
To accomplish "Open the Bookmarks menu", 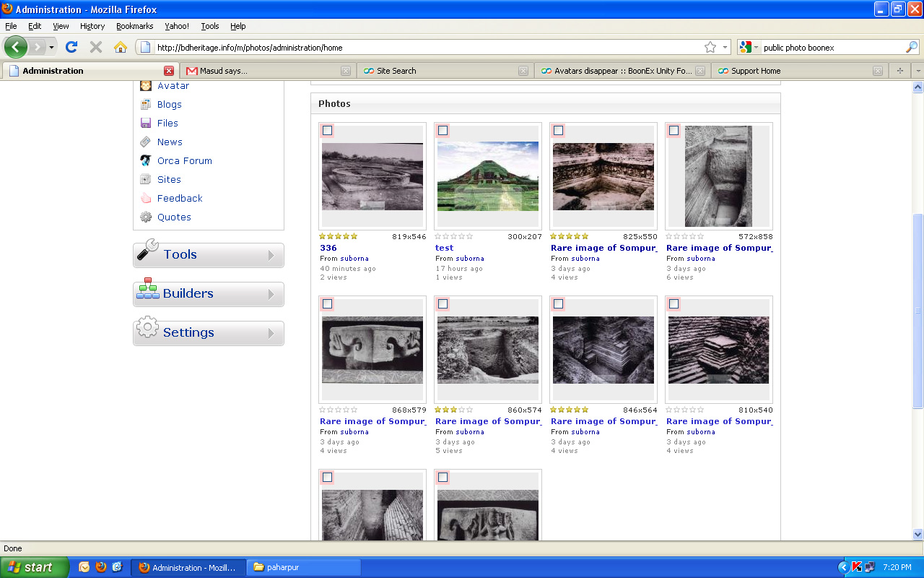I will (x=134, y=26).
